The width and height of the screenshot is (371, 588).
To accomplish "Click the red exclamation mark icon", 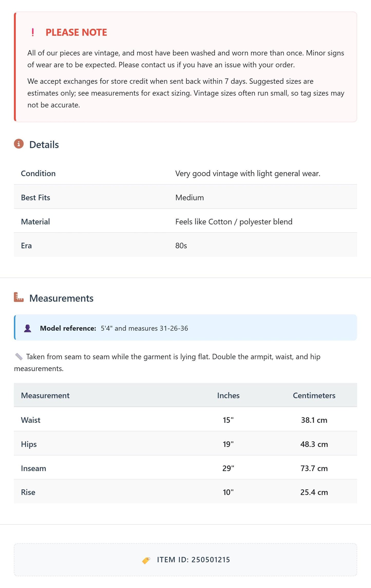I will click(x=33, y=32).
